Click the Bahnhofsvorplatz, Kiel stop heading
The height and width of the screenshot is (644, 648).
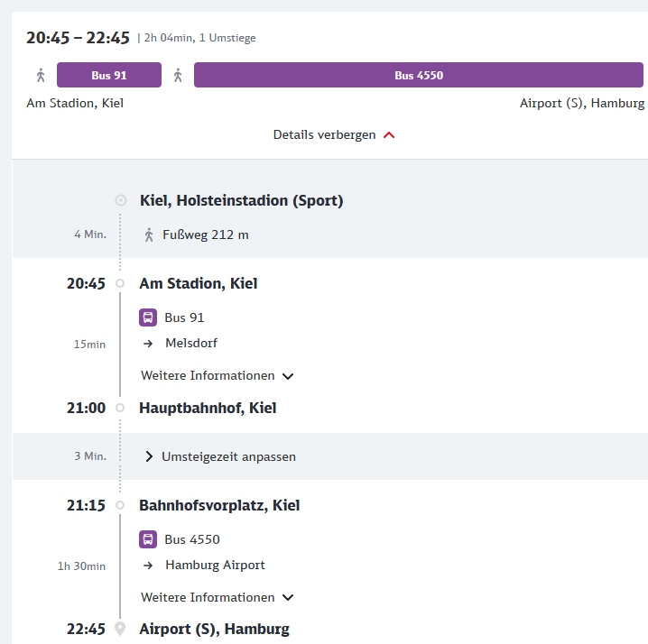tap(219, 505)
